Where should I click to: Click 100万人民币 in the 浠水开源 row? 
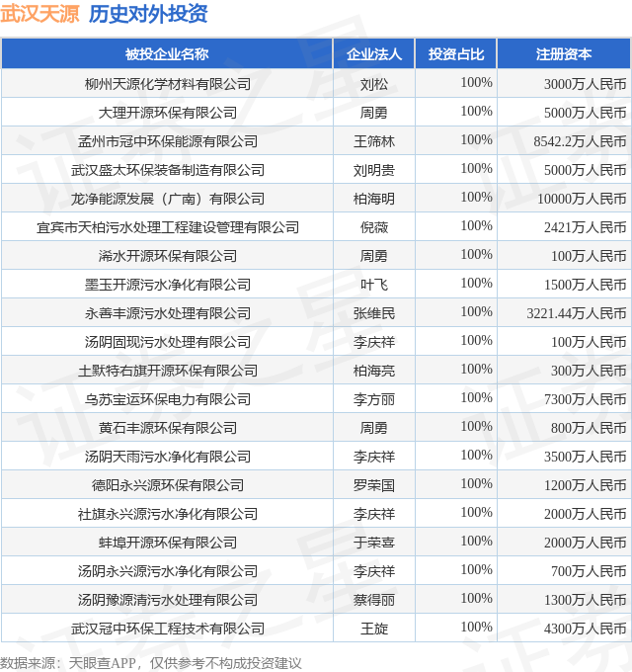[x=589, y=256]
